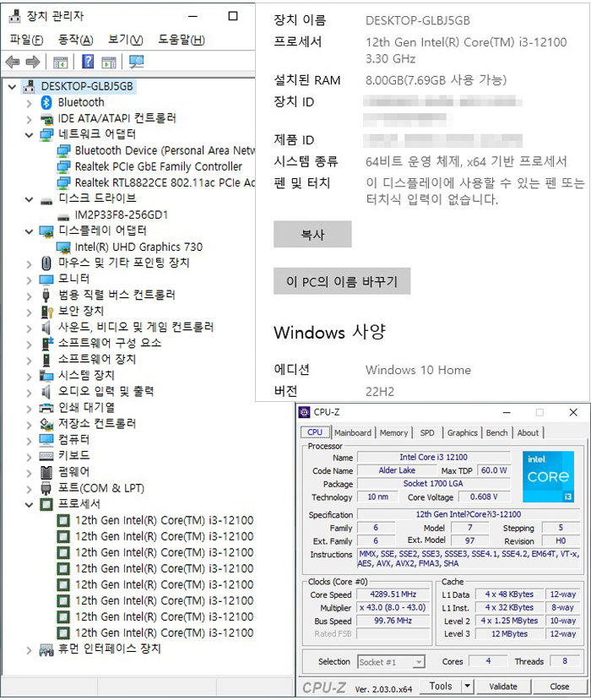
Task: Select the 범용 직렬 버스 컨트롤러 USB icon
Action: (x=46, y=295)
